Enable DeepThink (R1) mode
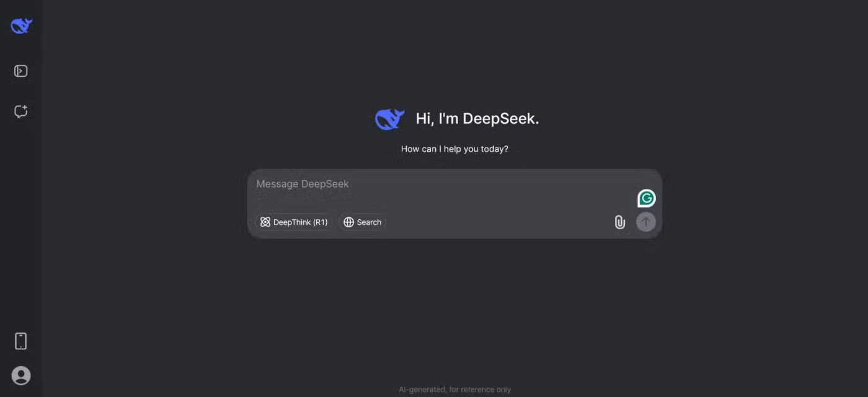 tap(294, 222)
